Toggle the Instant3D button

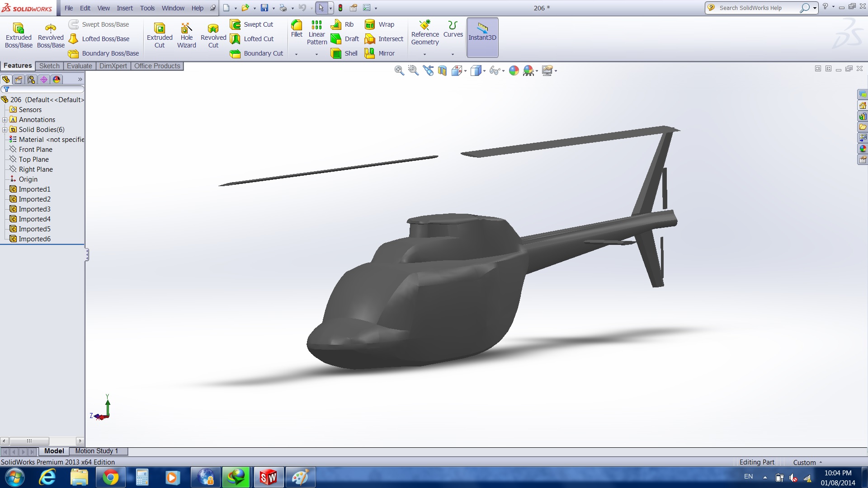point(482,38)
